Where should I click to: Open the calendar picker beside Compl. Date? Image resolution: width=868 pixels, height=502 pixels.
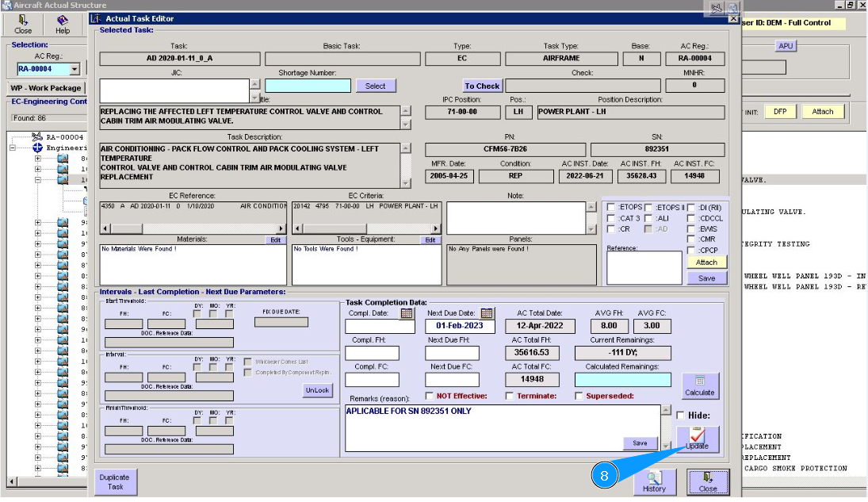click(x=407, y=313)
